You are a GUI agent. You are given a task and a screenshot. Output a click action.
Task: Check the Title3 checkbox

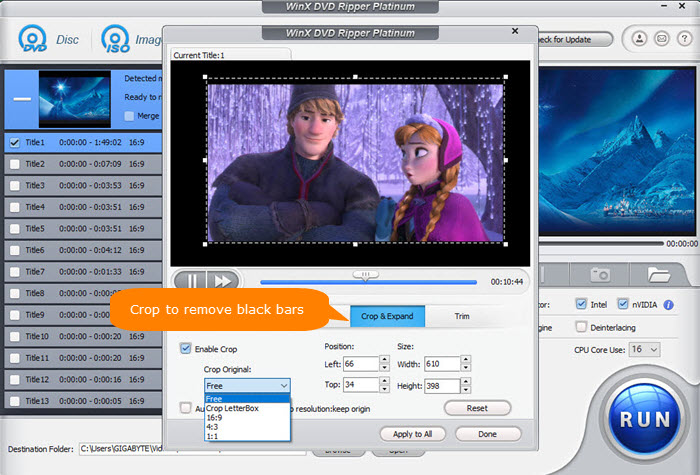point(15,186)
